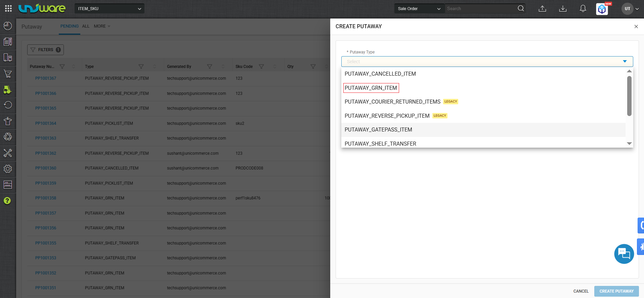644x298 pixels.
Task: Click the dropdown list scroll-up arrow
Action: click(x=629, y=71)
